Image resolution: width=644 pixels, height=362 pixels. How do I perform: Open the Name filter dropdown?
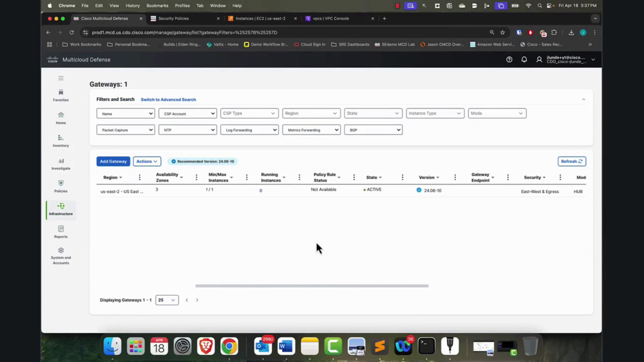coord(126,114)
